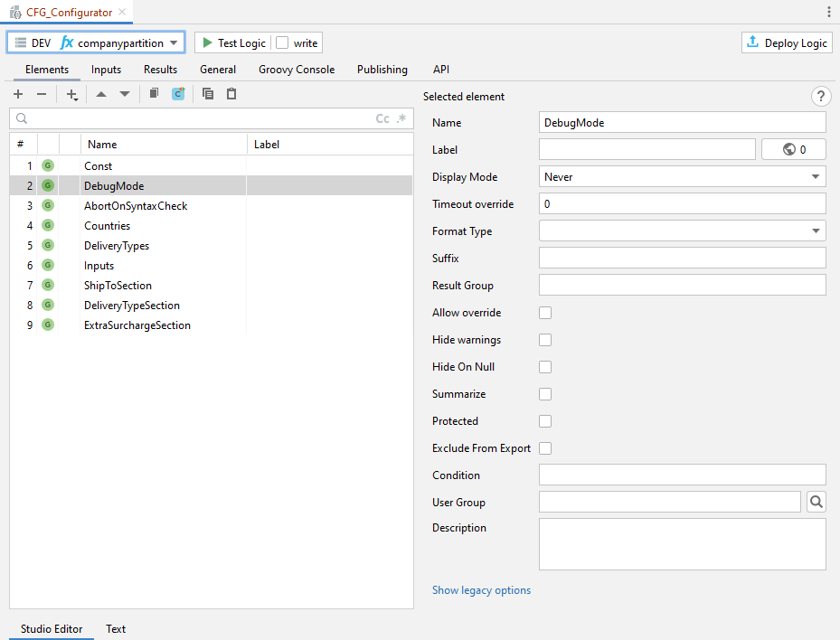Screen dimensions: 840x640
Task: Expand the Format Type dropdown
Action: (682, 231)
